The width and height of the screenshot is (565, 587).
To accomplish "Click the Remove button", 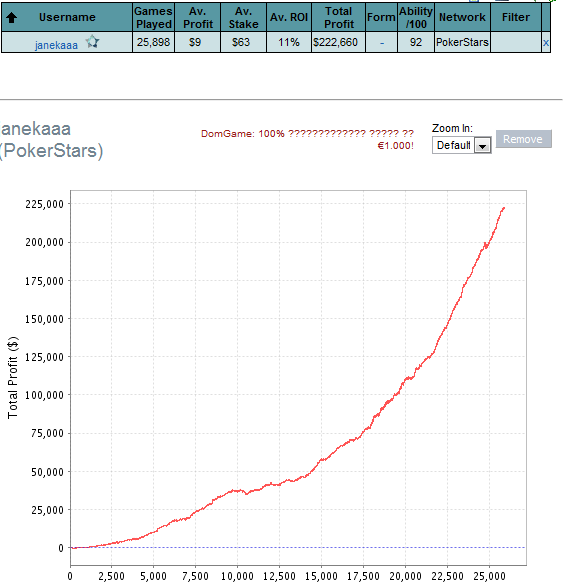I will point(523,139).
